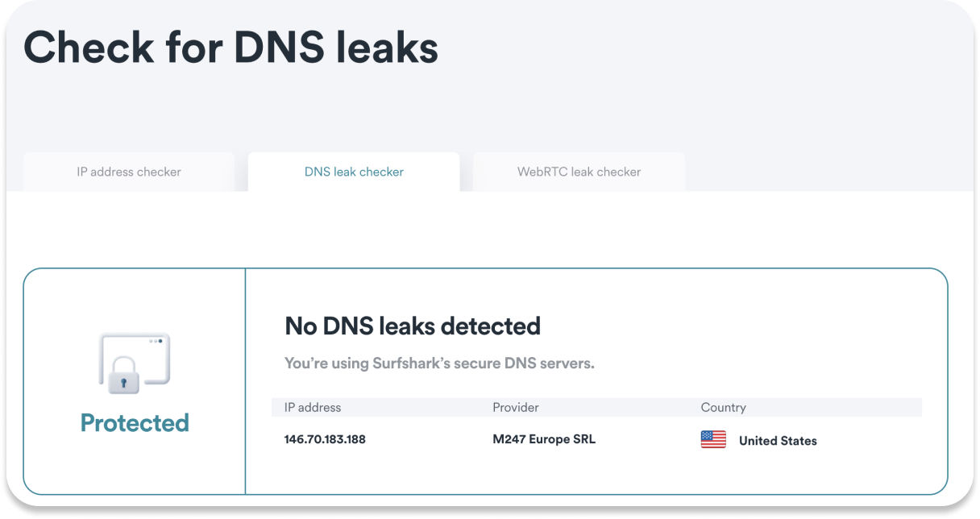Switch to the IP address checker tab

tap(129, 172)
